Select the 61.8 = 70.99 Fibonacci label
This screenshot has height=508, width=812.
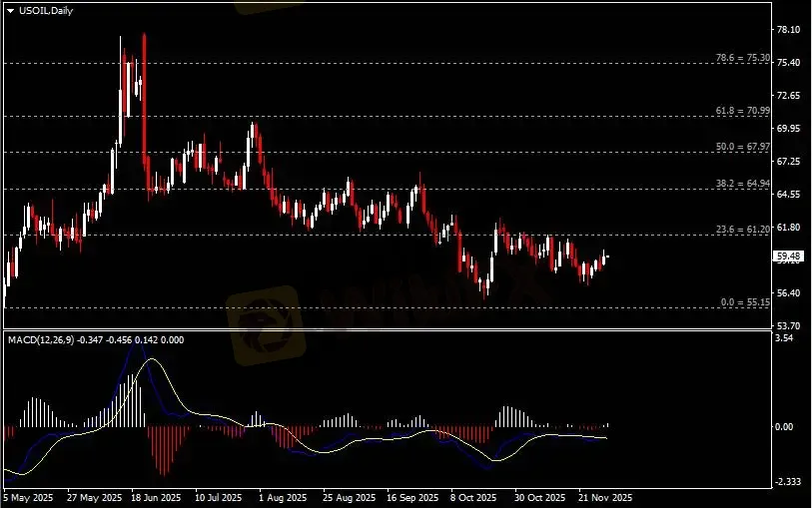(743, 111)
